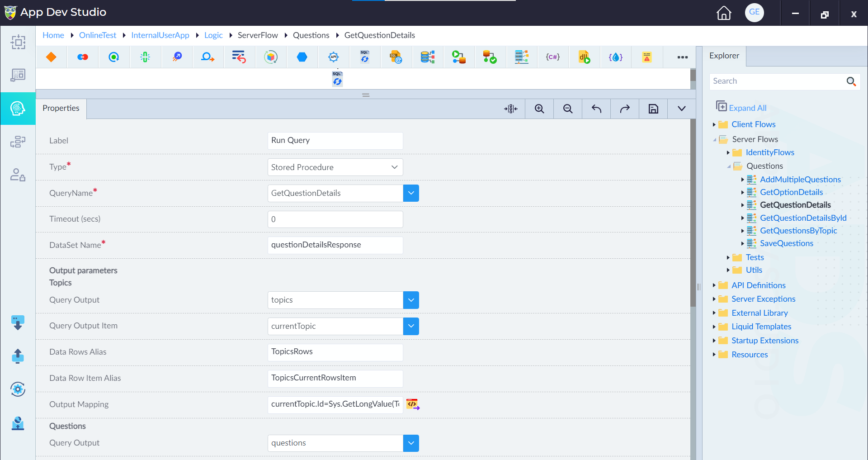Viewport: 868px width, 460px height.
Task: Click the fit-to-width align icon
Action: coord(511,109)
